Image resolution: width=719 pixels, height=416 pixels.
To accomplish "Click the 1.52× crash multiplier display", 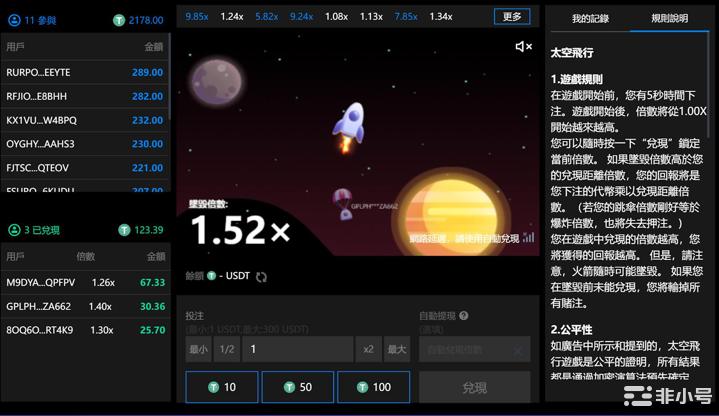I will point(240,229).
